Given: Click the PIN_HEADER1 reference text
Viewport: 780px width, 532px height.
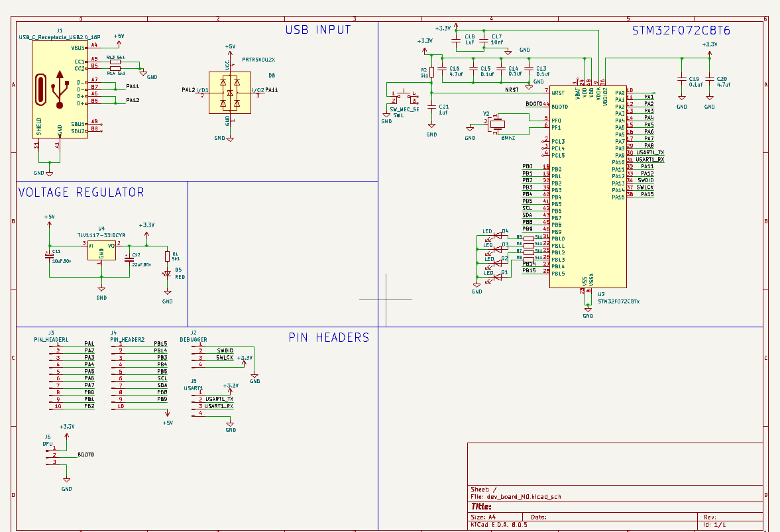Looking at the screenshot, I should (x=51, y=340).
